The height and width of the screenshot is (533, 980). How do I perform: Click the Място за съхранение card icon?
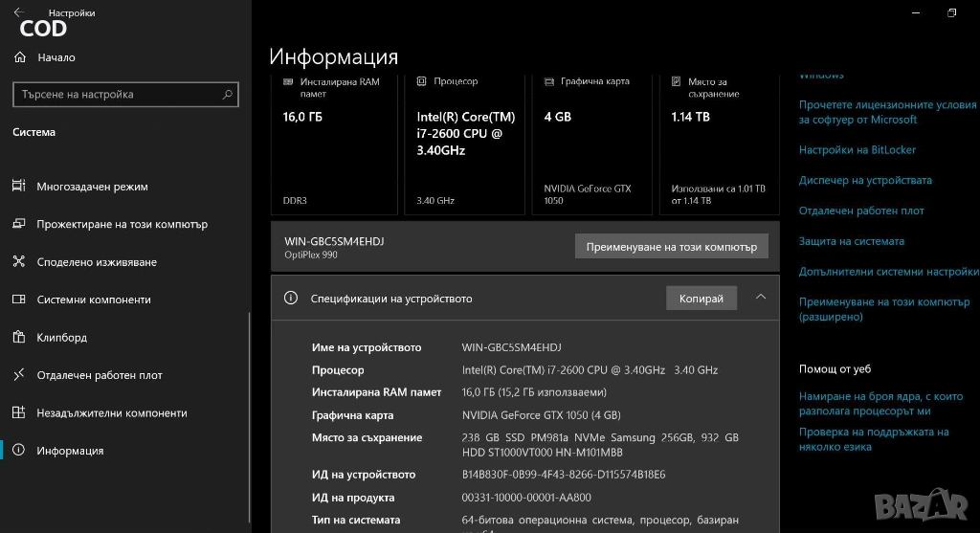coord(677,82)
